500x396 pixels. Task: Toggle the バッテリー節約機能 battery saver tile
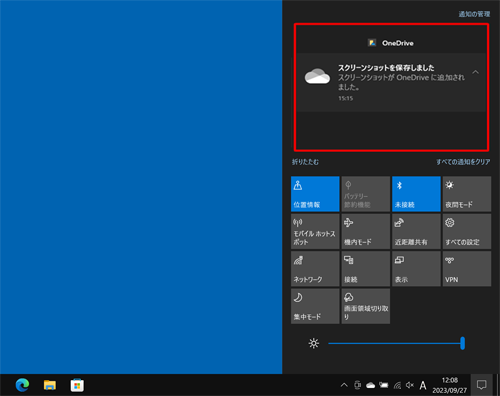366,194
